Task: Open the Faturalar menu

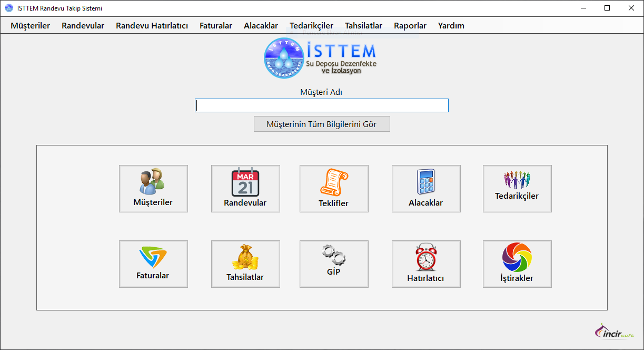Action: click(216, 25)
